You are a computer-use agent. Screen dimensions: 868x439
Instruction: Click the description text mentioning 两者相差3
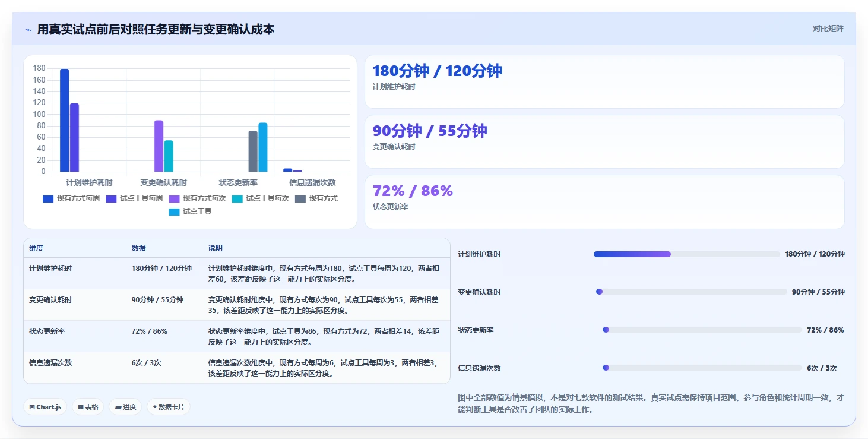324,368
